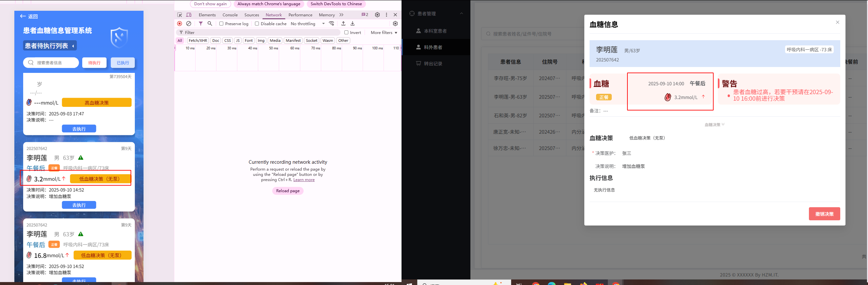Switch to the Elements tab
This screenshot has height=285, width=868.
pyautogui.click(x=207, y=15)
